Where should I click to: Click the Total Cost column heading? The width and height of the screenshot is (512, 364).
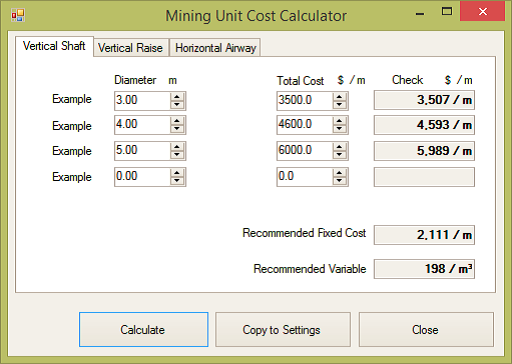[x=300, y=81]
